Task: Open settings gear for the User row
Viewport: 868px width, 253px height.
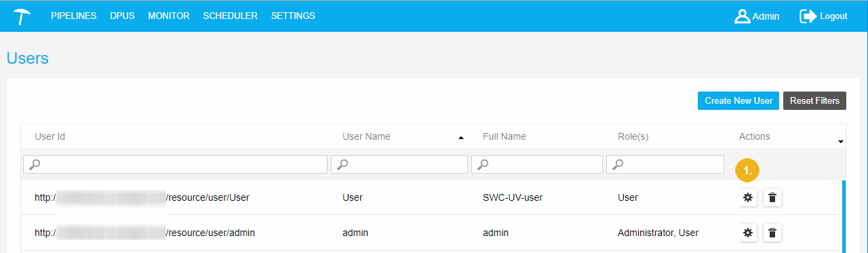Action: pos(748,197)
